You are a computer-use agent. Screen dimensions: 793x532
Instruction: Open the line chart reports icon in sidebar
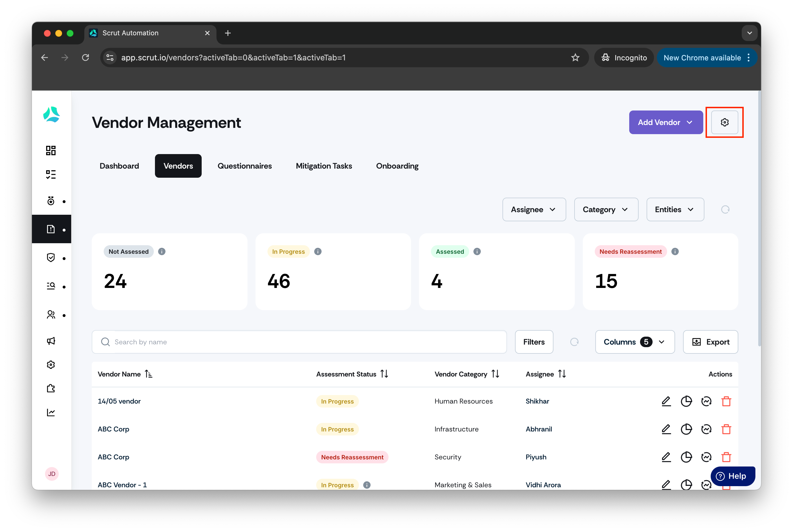point(51,412)
